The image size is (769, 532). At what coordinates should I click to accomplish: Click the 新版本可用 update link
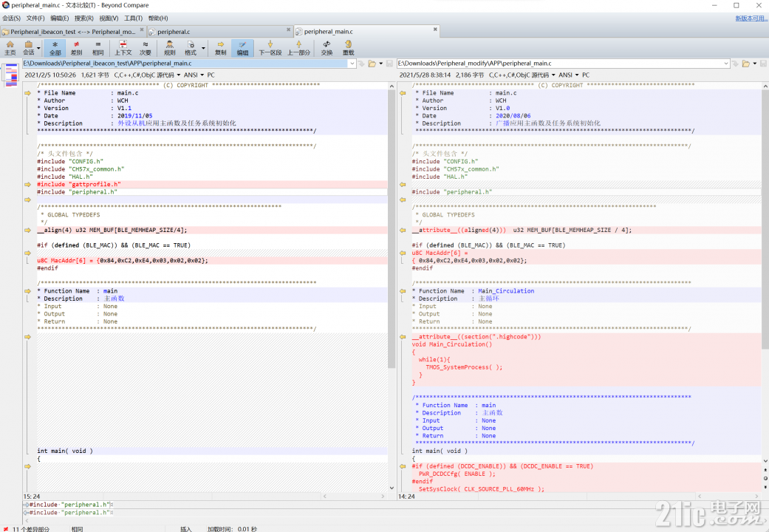pos(751,18)
